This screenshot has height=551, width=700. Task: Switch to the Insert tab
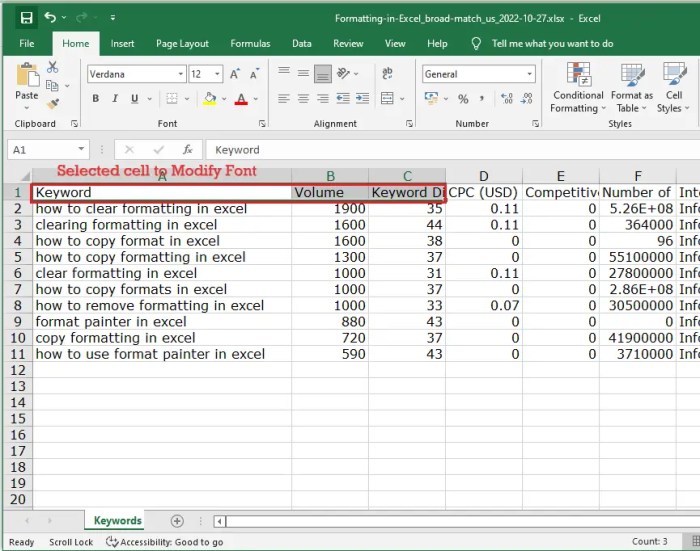coord(122,43)
